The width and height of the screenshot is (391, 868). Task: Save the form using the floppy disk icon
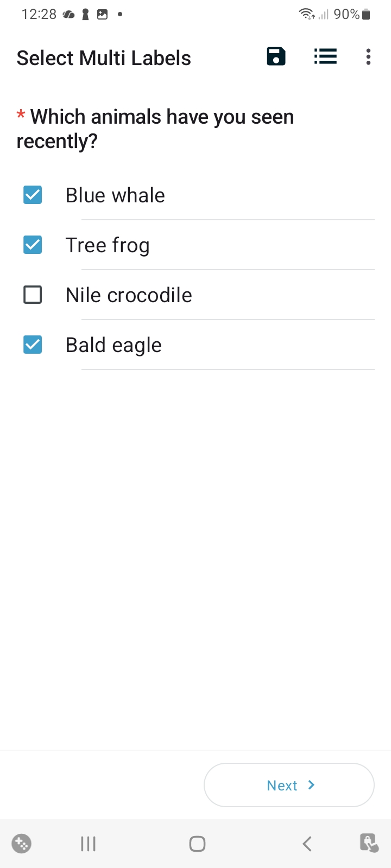(276, 56)
